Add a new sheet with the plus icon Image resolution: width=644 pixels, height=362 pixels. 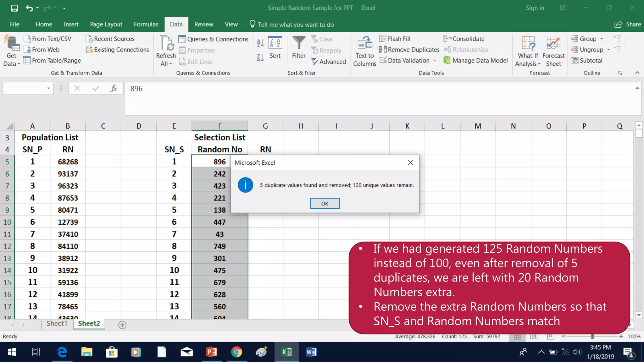coord(122,325)
